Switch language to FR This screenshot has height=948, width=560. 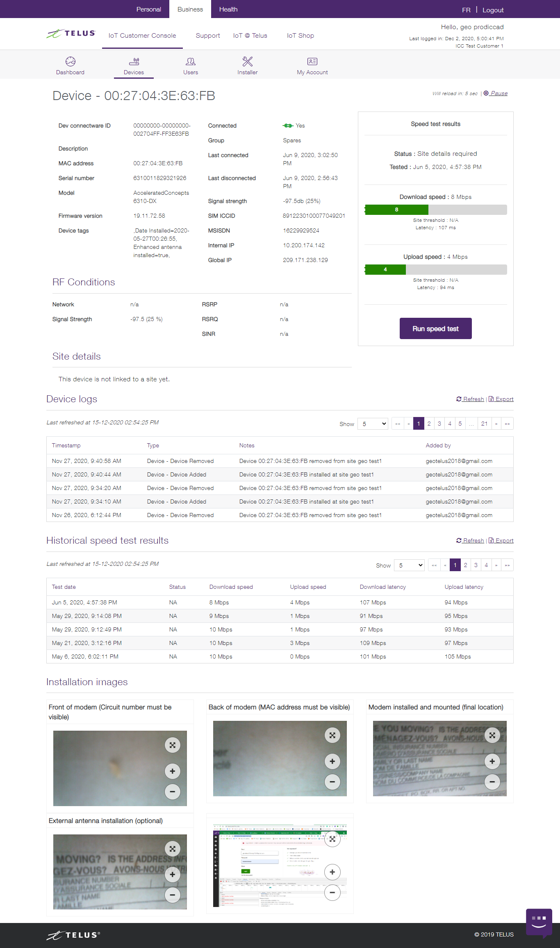click(466, 10)
